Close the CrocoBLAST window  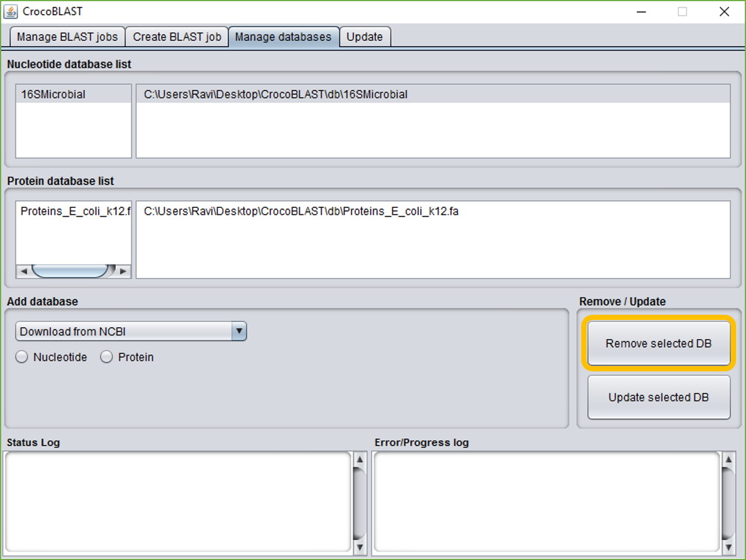pyautogui.click(x=724, y=12)
